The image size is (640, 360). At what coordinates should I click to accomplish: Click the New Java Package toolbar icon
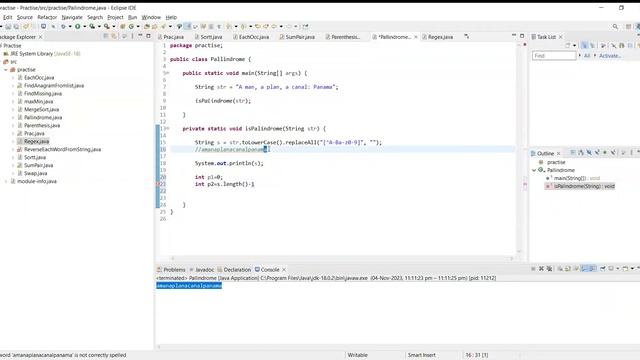[x=122, y=27]
